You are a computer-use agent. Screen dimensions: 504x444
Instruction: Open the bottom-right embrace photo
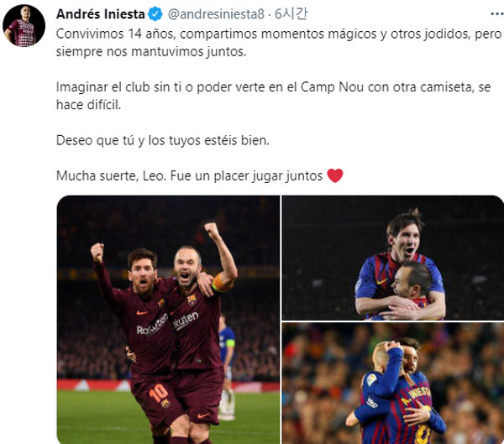point(393,384)
